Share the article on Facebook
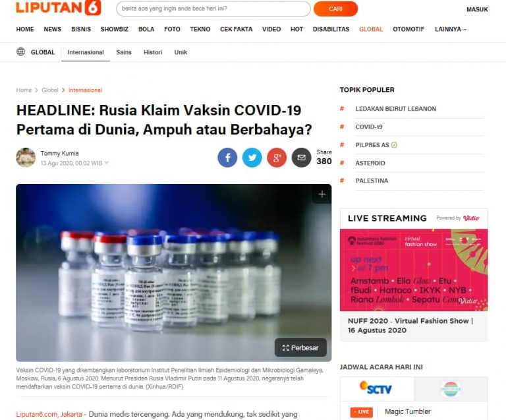 click(227, 158)
